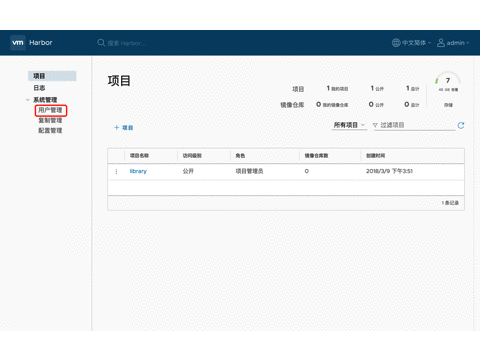Select 项目 in the sidebar

(x=52, y=76)
